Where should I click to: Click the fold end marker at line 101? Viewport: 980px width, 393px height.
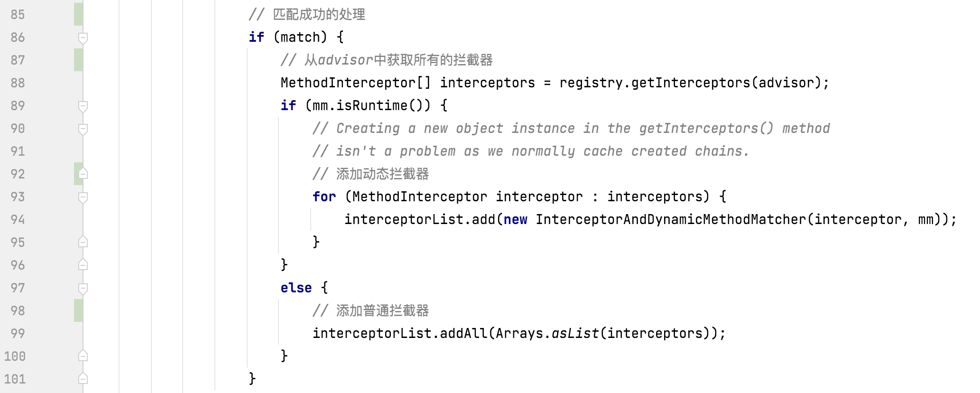click(83, 379)
